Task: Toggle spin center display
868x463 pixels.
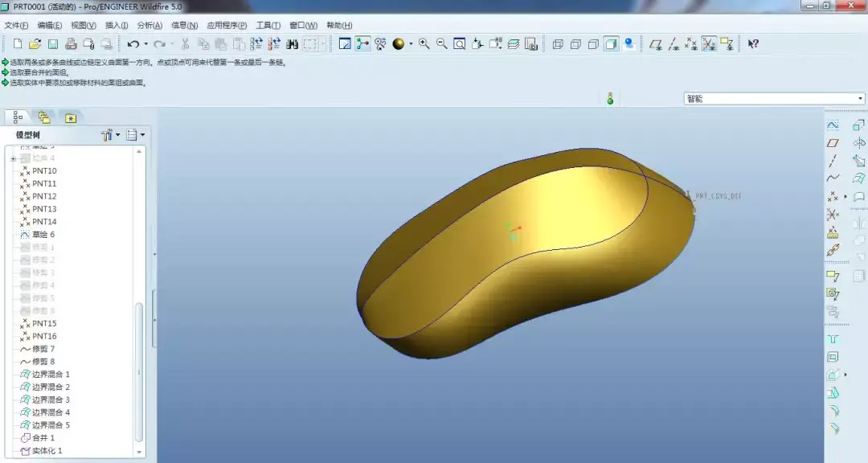Action: click(362, 43)
